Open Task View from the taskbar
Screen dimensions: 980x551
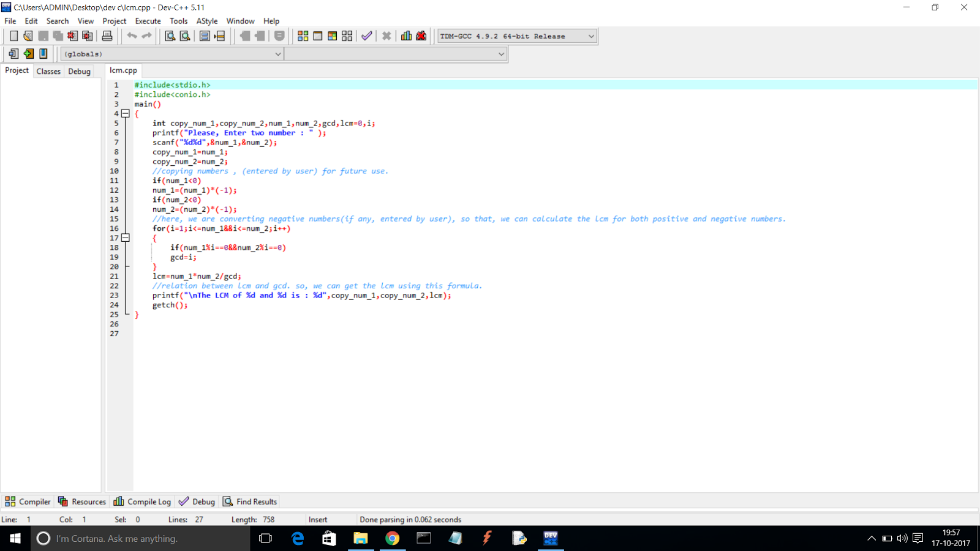click(265, 538)
